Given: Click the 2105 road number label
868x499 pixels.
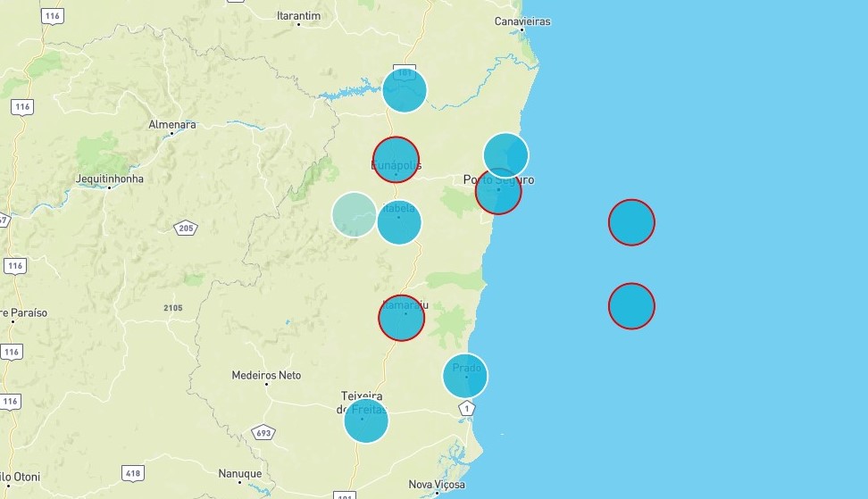Looking at the screenshot, I should pos(172,308).
